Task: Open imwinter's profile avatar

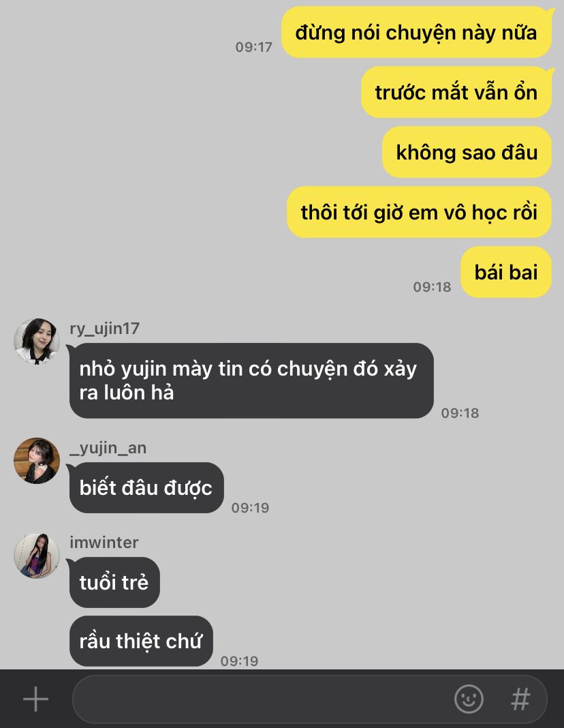Action: [x=37, y=556]
